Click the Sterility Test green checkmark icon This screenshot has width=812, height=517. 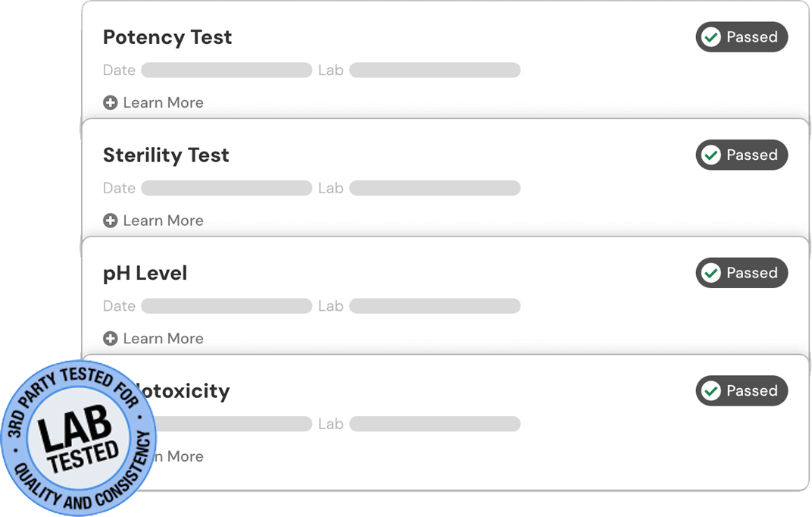point(711,155)
